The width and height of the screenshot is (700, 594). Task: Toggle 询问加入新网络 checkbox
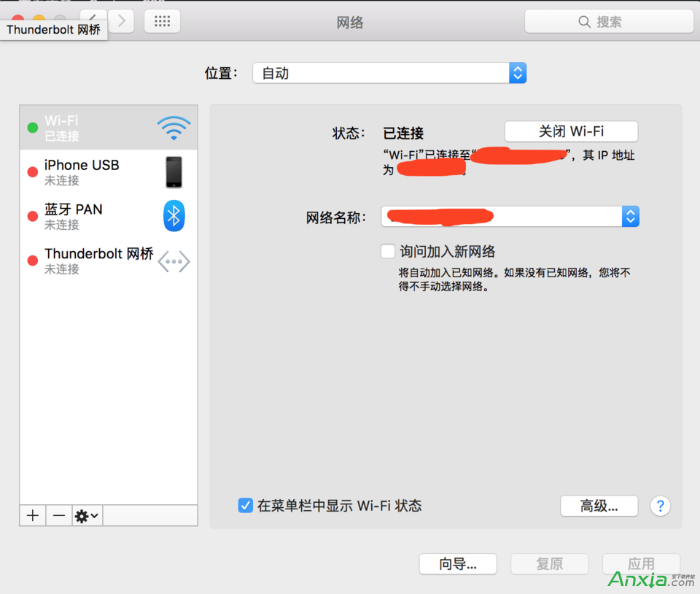pyautogui.click(x=388, y=251)
